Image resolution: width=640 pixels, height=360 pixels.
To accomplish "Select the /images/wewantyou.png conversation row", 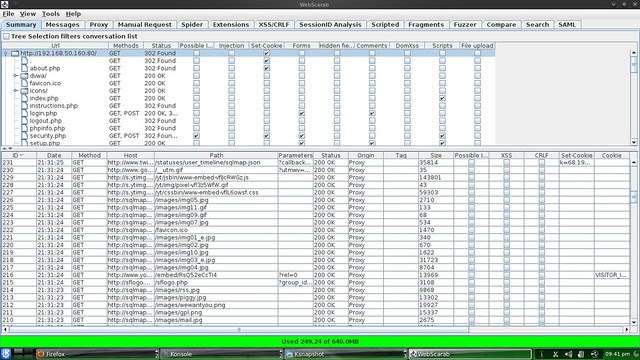I will (x=315, y=305).
